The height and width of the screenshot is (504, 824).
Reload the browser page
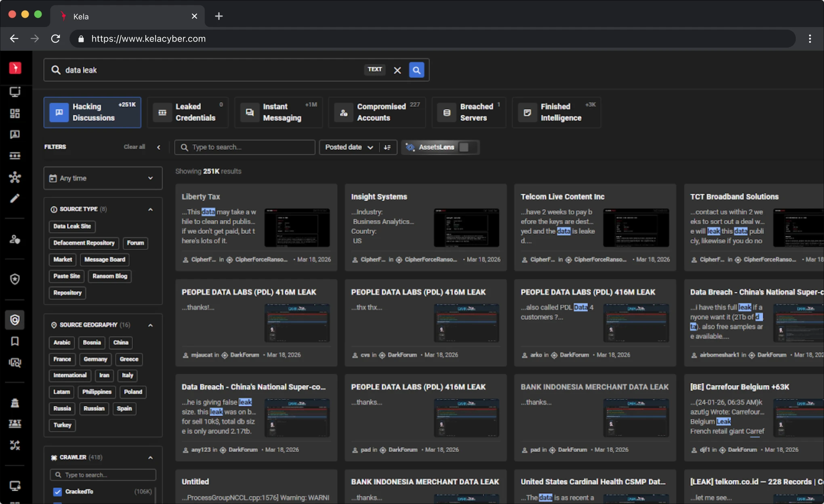56,39
